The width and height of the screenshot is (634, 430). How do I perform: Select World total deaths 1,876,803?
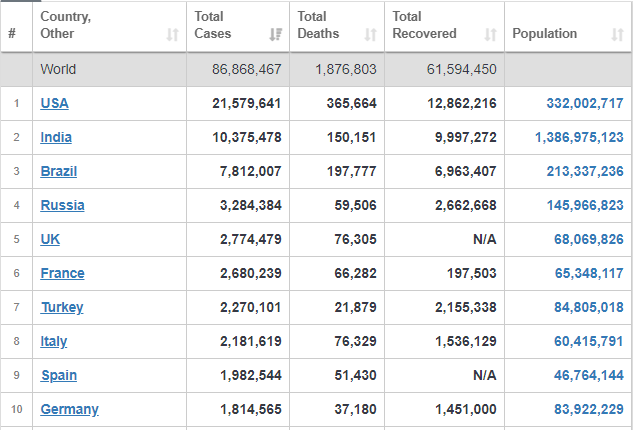click(x=346, y=69)
